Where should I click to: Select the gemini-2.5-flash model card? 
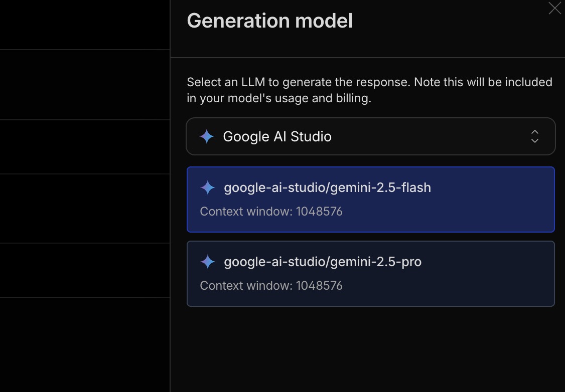coord(371,200)
